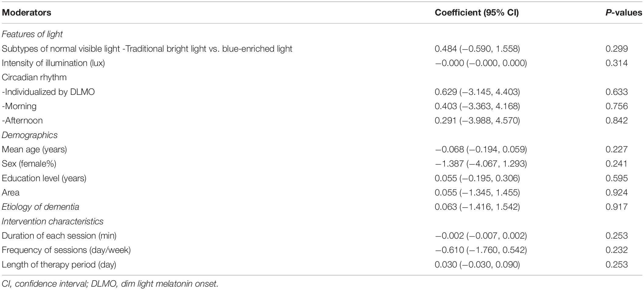Click the Circadian rhythm row label
Screen dimensions: 644x290
tap(34, 77)
